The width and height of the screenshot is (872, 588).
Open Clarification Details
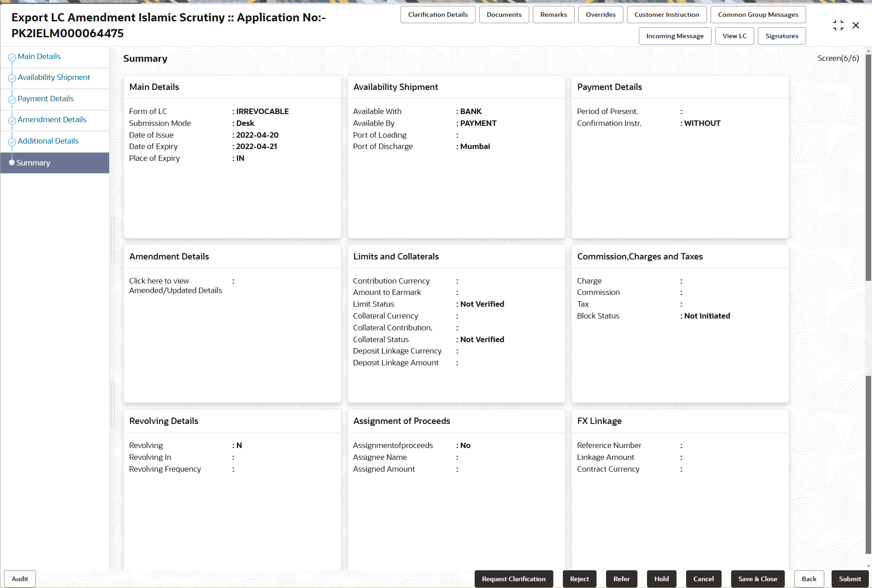tap(437, 14)
